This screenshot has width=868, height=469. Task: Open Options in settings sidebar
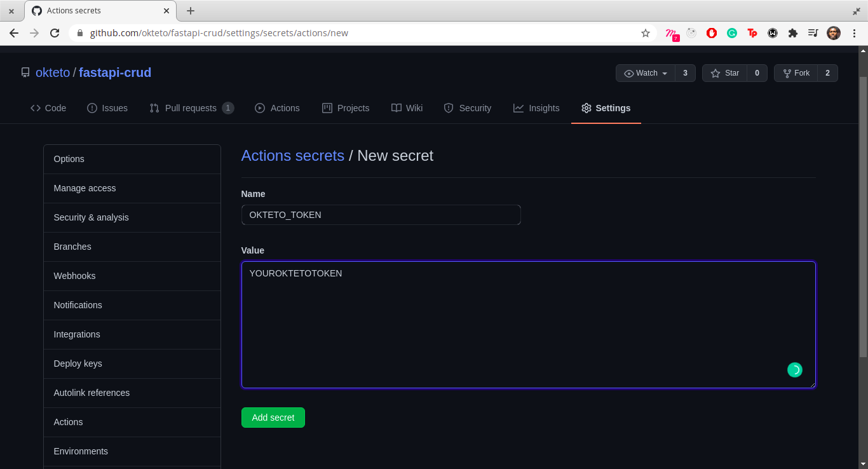(132, 159)
